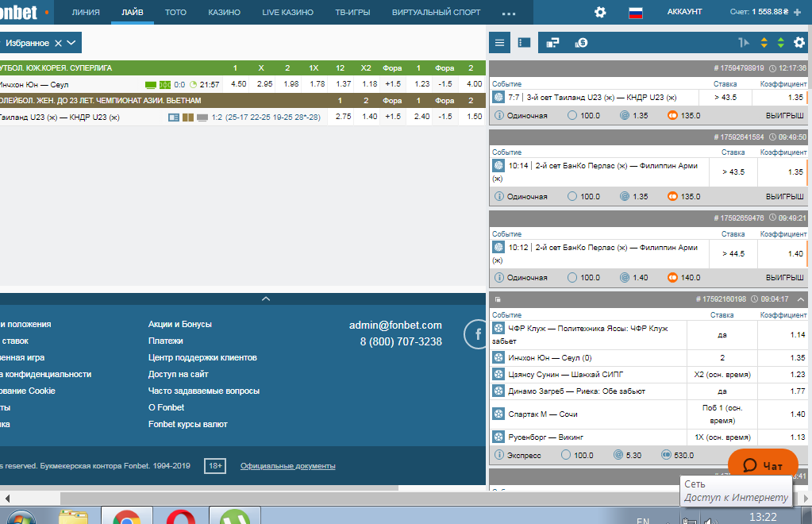Click the soccer icon beside ЧФР Клуж bet

[498, 328]
